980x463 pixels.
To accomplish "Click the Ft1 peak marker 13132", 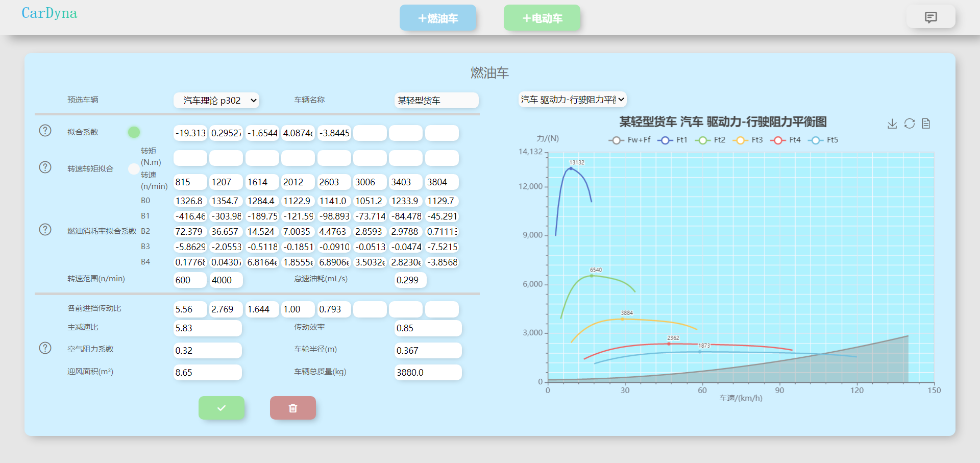I will 571,168.
